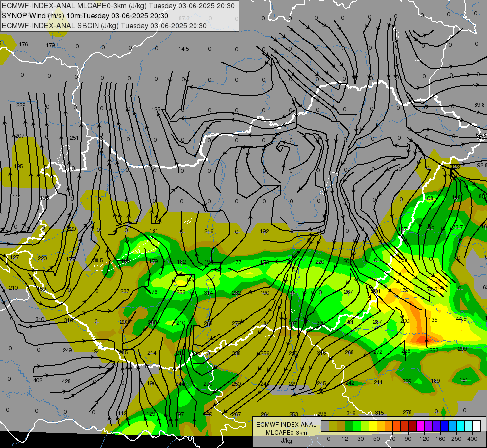Select the dark green legend color box

[349, 426]
